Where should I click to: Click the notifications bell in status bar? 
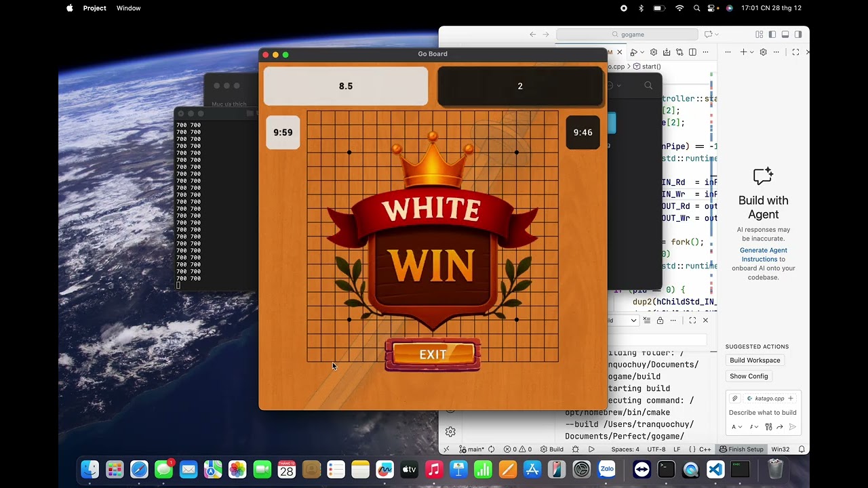pos(802,449)
